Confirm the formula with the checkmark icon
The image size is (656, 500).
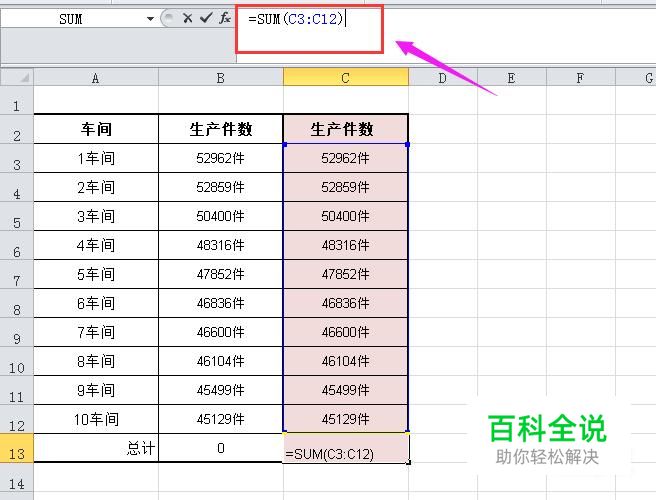[205, 18]
